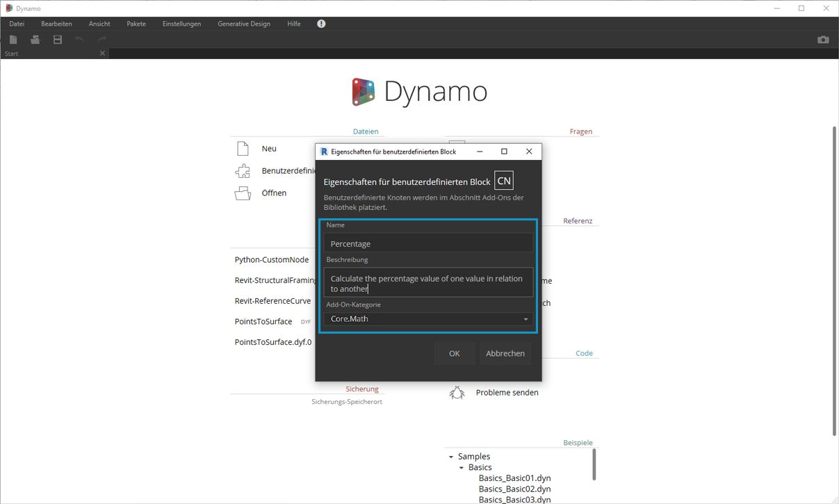Viewport: 839px width, 504px height.
Task: Open the Einstellungen menu
Action: tap(181, 24)
